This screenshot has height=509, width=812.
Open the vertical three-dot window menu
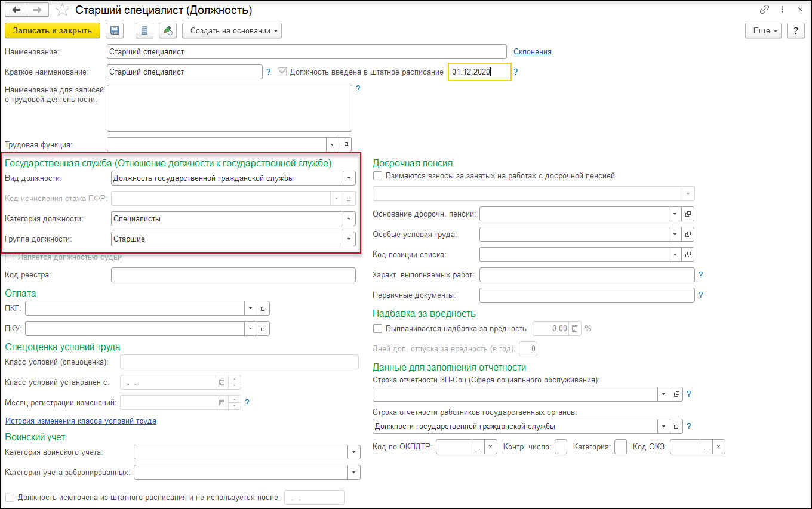click(783, 10)
